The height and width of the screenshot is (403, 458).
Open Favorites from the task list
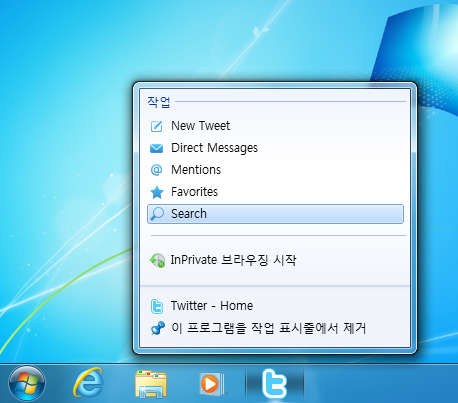[x=275, y=192]
